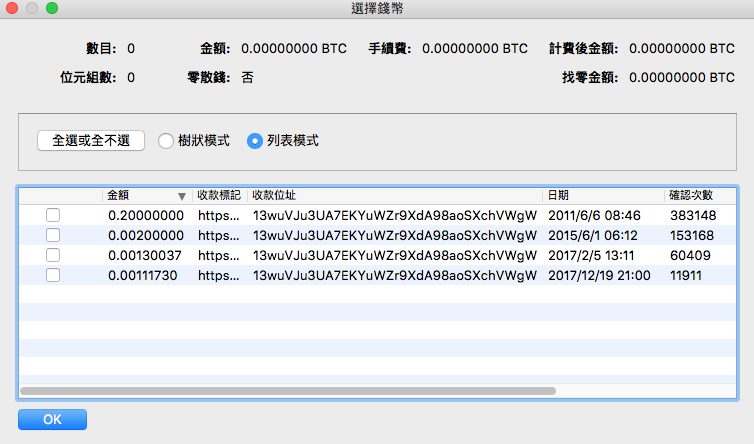
Task: Click confirmations value 153168
Action: click(692, 236)
